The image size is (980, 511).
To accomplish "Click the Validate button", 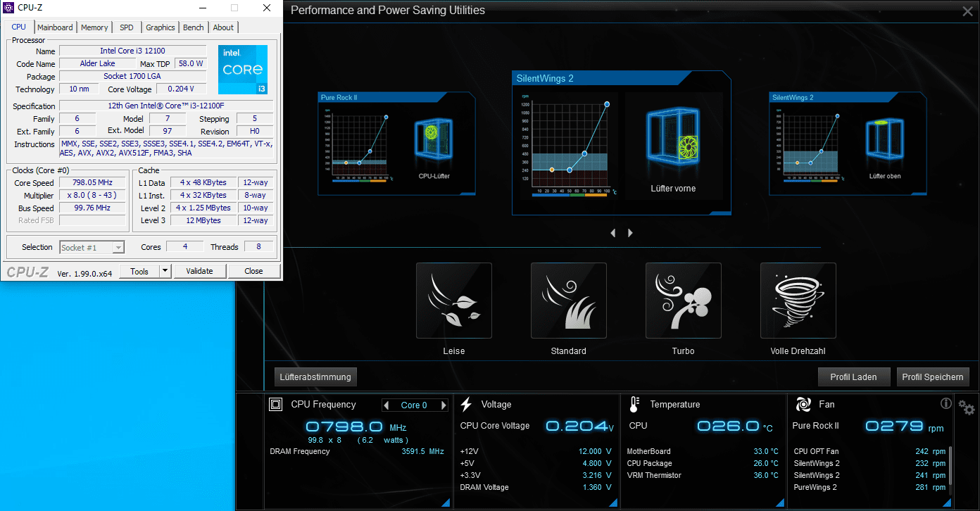I will (x=200, y=271).
